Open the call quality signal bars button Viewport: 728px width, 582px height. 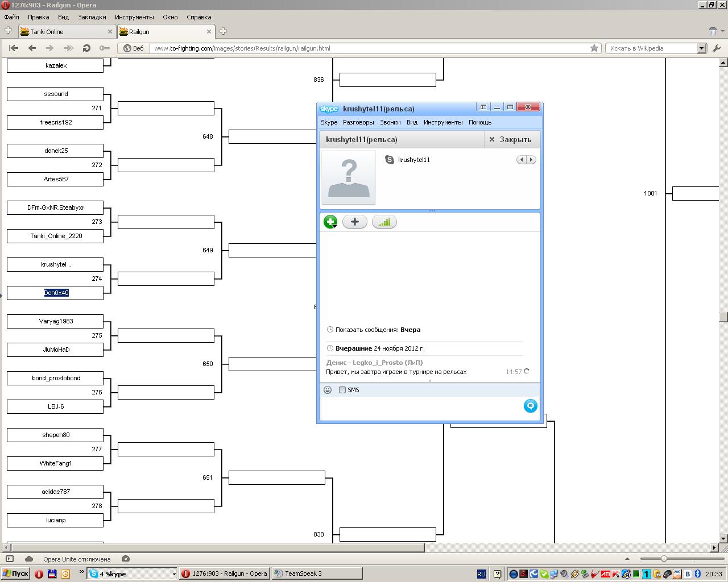coord(384,222)
